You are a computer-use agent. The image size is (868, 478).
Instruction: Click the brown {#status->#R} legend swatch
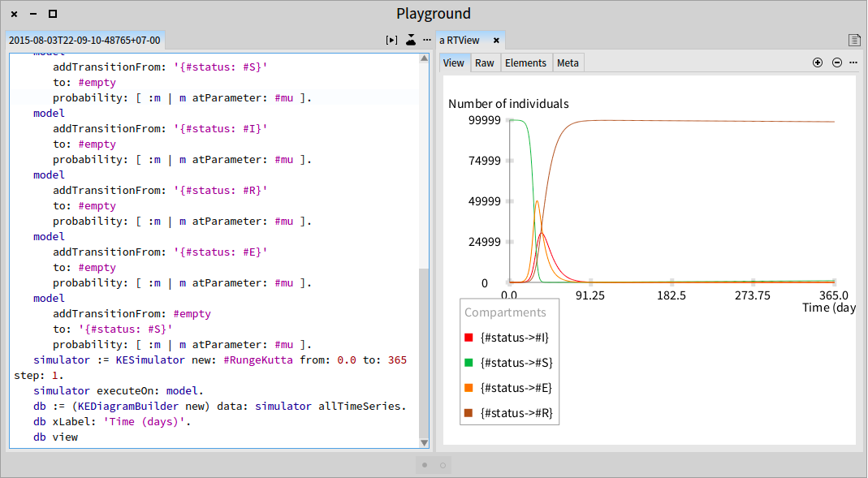[469, 413]
